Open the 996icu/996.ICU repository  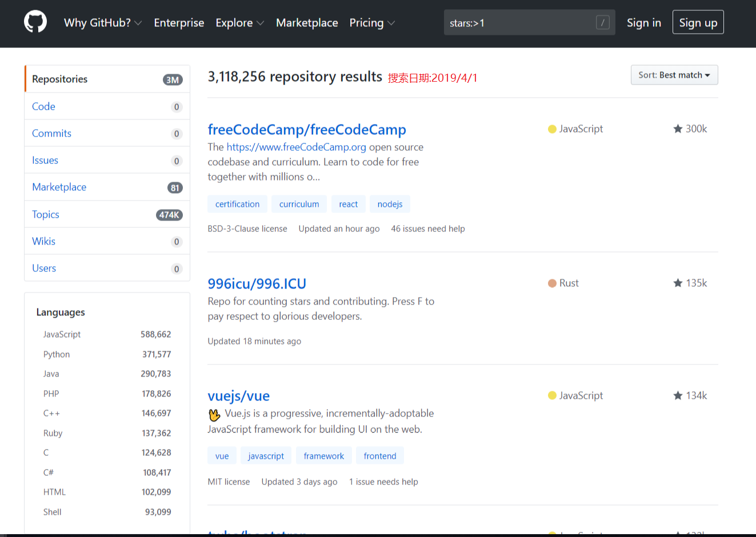(x=257, y=284)
